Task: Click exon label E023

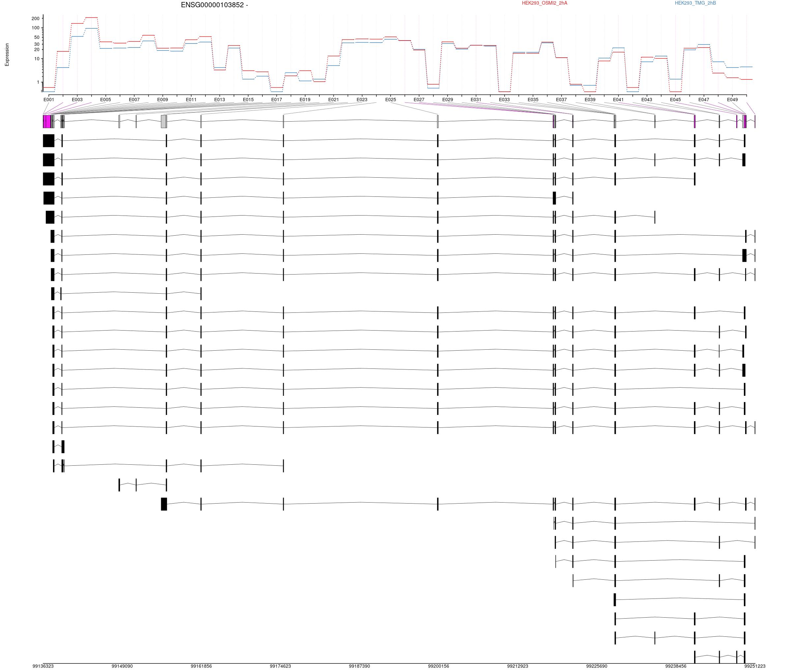Action: click(x=362, y=100)
